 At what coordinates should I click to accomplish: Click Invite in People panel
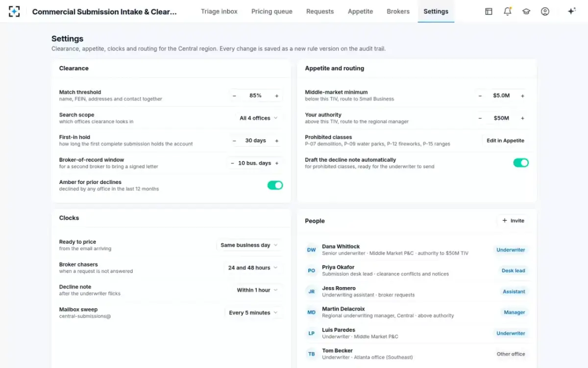point(513,221)
